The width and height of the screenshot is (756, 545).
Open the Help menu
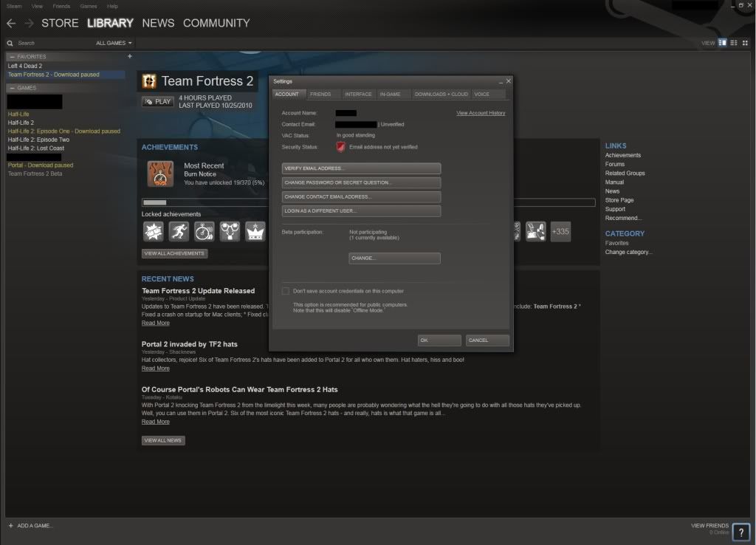[112, 6]
